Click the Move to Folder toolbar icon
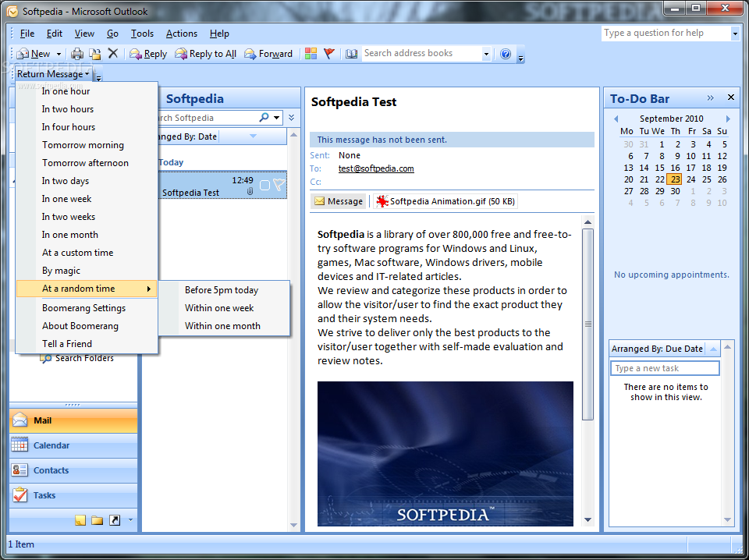The width and height of the screenshot is (749, 560). (95, 54)
